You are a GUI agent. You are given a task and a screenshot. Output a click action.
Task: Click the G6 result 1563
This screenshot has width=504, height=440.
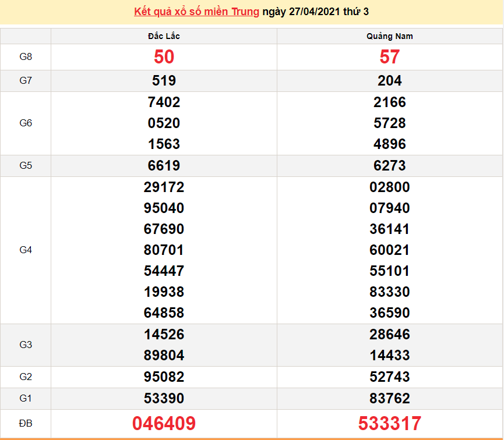click(164, 144)
